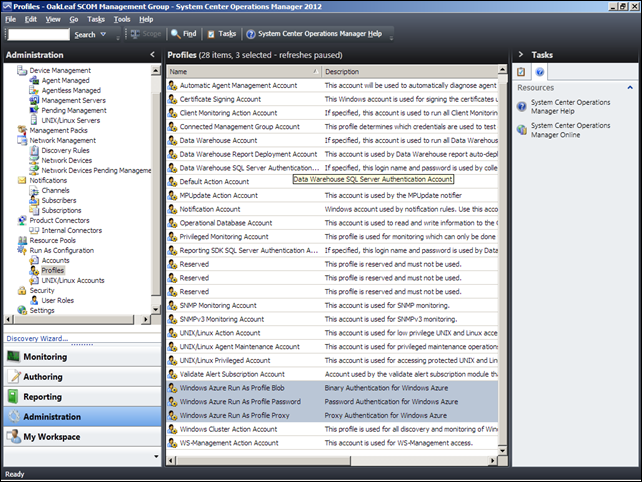The width and height of the screenshot is (642, 482).
Task: Select the Windows Azure Run As Profile Proxy row
Action: tap(332, 415)
